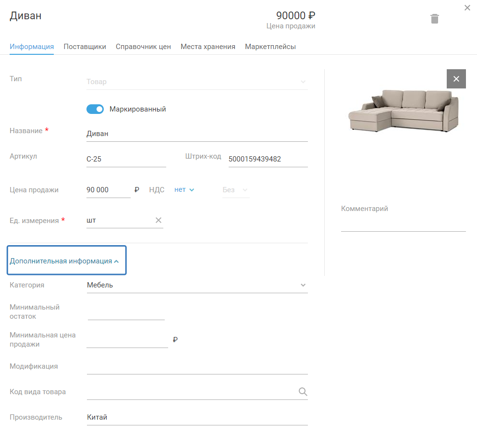Clear the unit of measurement field
This screenshot has height=448, width=477.
click(x=159, y=220)
